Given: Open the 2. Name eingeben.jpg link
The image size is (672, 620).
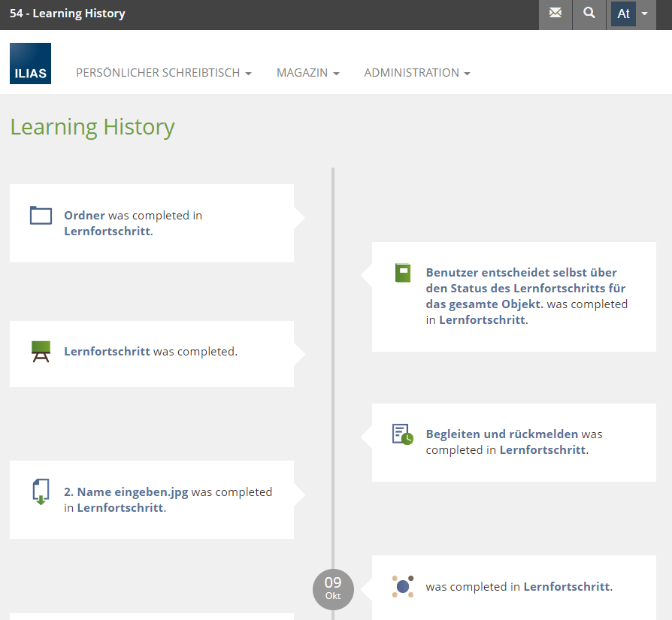Looking at the screenshot, I should tap(126, 492).
